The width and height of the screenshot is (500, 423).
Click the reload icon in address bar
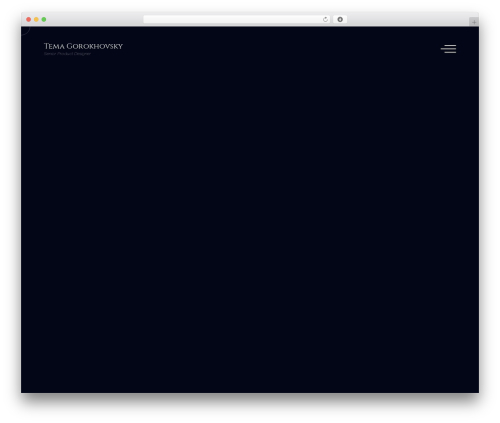[325, 19]
